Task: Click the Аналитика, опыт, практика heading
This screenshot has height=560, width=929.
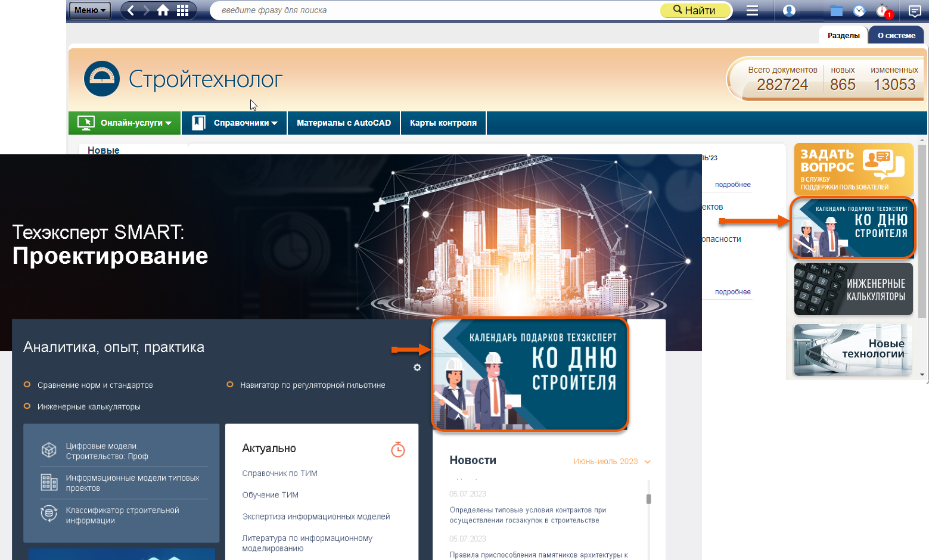Action: (x=114, y=347)
